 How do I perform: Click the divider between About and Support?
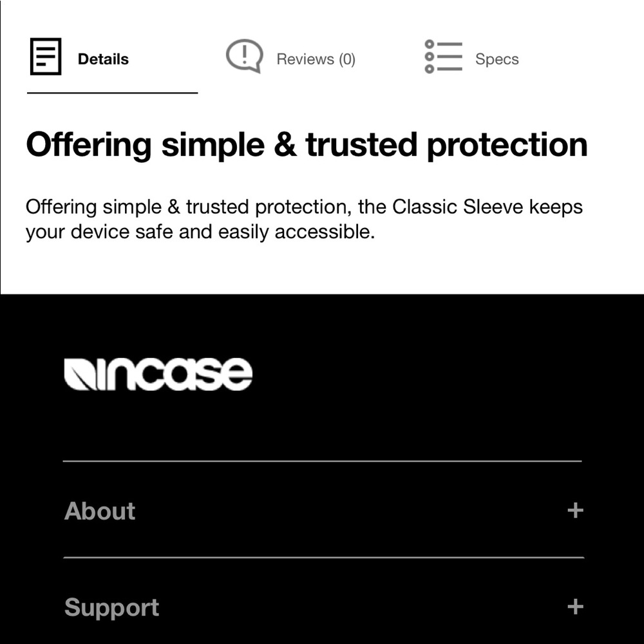point(322,557)
